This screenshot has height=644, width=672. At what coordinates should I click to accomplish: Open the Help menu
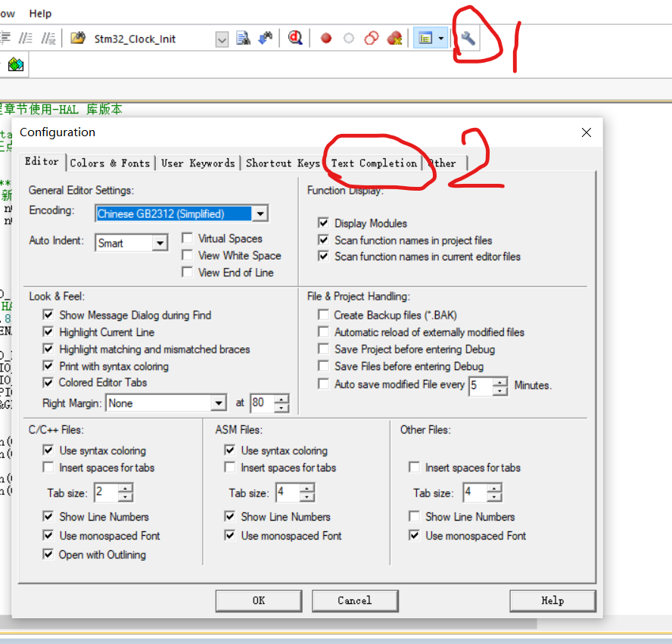(x=40, y=14)
